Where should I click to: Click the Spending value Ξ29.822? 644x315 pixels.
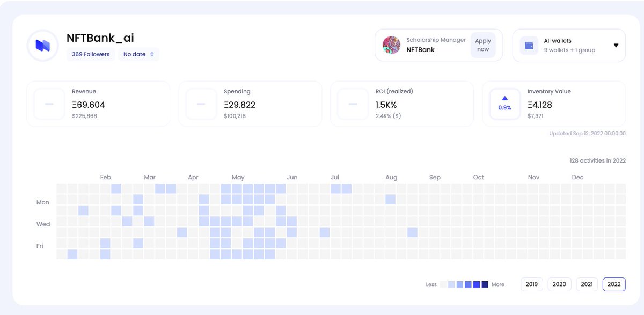(240, 105)
